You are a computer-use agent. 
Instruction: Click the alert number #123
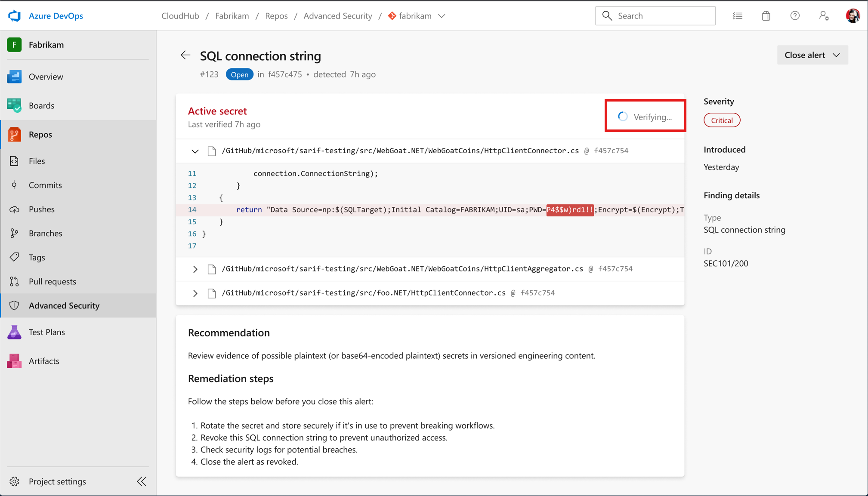[209, 74]
